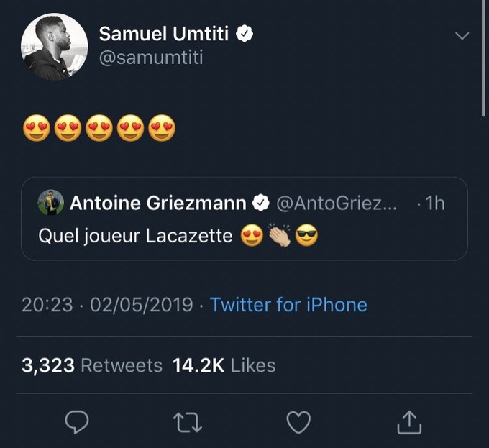This screenshot has height=448, width=489.
Task: View the 3,323 Retweets list
Action: pyautogui.click(x=92, y=365)
